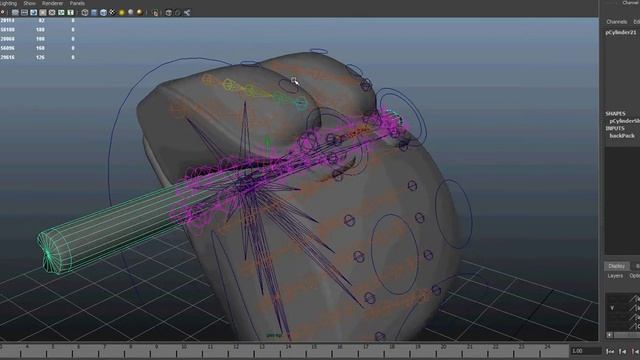640x360 pixels.
Task: Enable smooth shade all icon
Action: pyautogui.click(x=94, y=13)
